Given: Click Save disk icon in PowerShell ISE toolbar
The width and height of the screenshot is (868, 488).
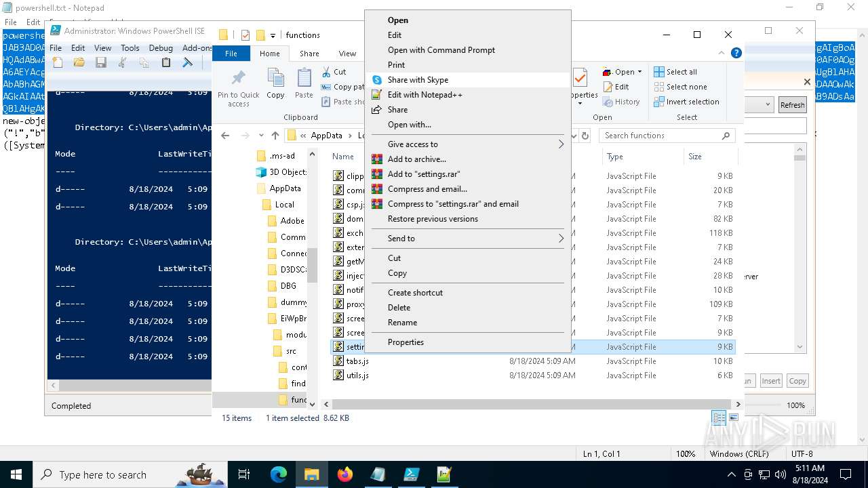Looking at the screenshot, I should pos(101,62).
